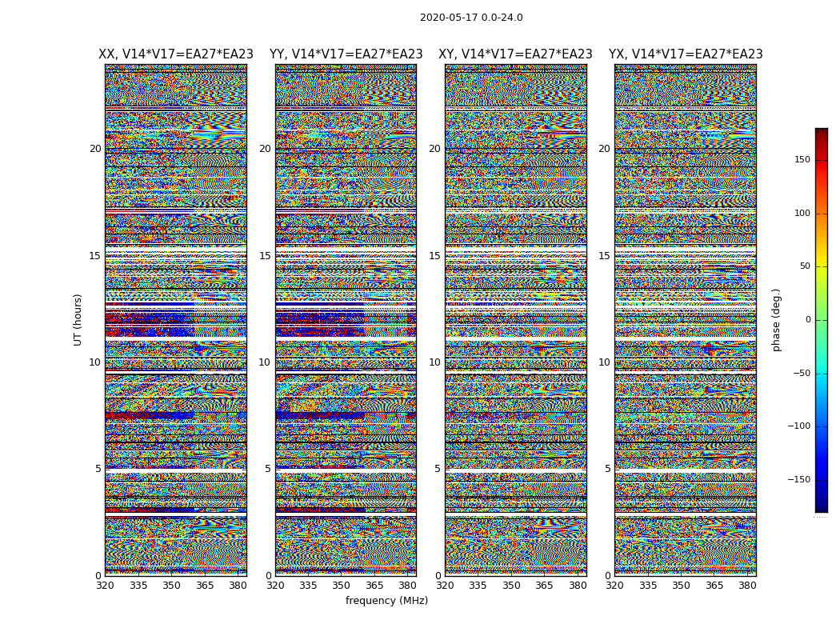This screenshot has height=640, width=840.
Task: Click the '320' frequency tick under the XY panel
Action: 445,586
